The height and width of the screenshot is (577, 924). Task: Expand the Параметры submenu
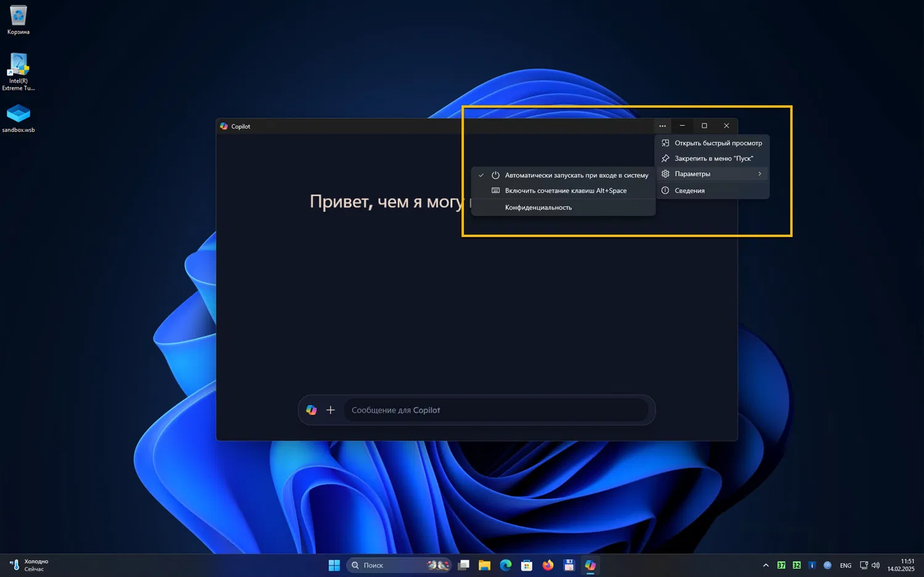pyautogui.click(x=712, y=174)
